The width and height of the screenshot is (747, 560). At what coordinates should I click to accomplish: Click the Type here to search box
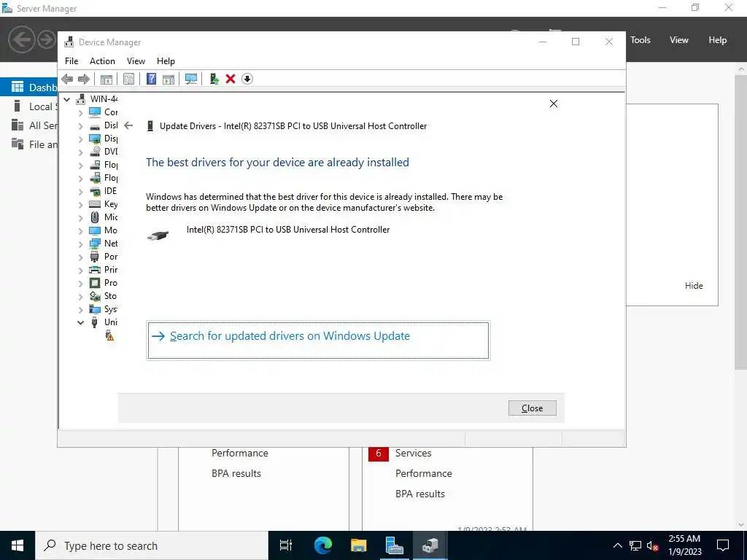click(x=152, y=545)
